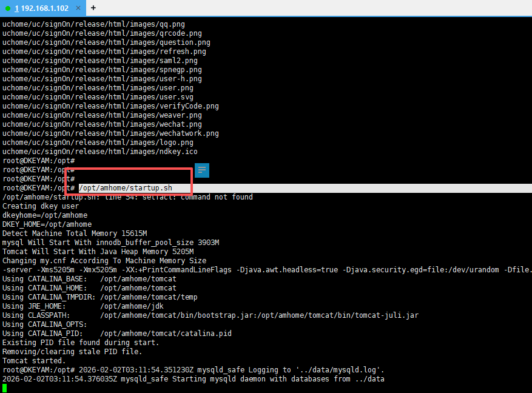
Task: Click the blue quick-command icon beside the prompt
Action: tap(202, 170)
